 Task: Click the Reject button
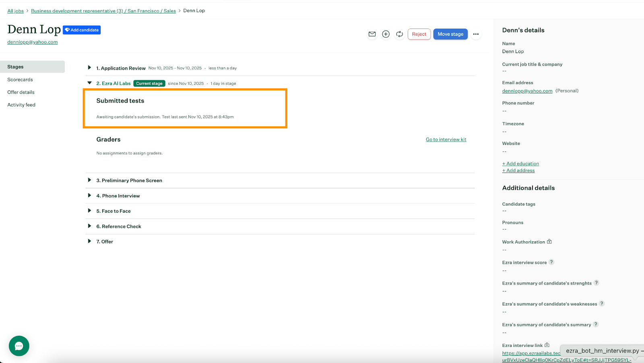click(x=419, y=34)
